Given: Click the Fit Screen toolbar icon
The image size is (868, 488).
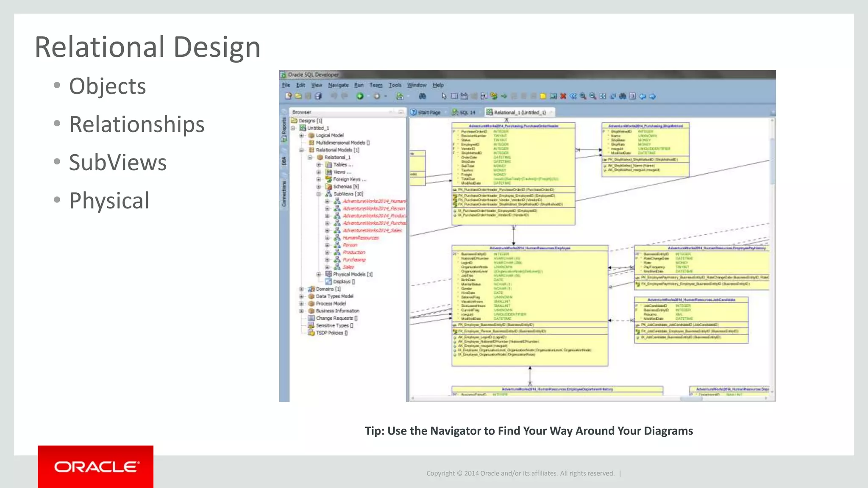Looking at the screenshot, I should [603, 96].
